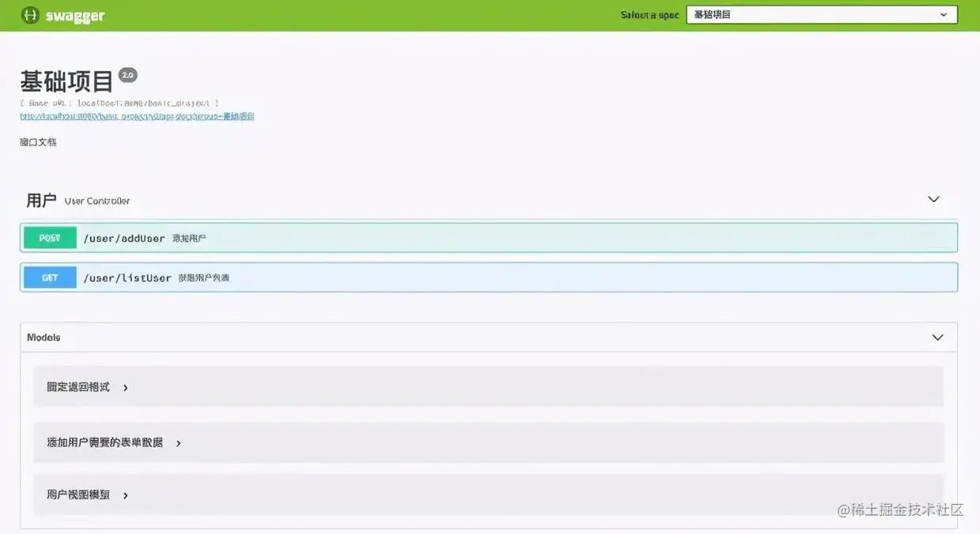Click the 基础项目 title

pyautogui.click(x=67, y=81)
